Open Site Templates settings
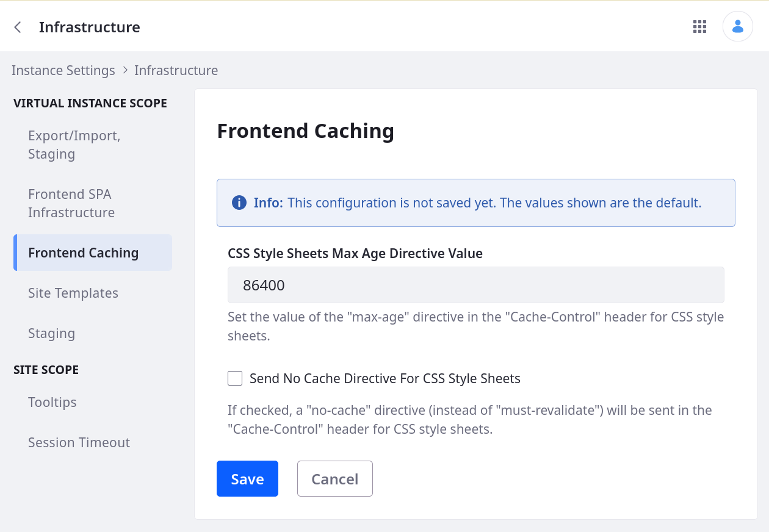This screenshot has height=532, width=769. click(73, 293)
